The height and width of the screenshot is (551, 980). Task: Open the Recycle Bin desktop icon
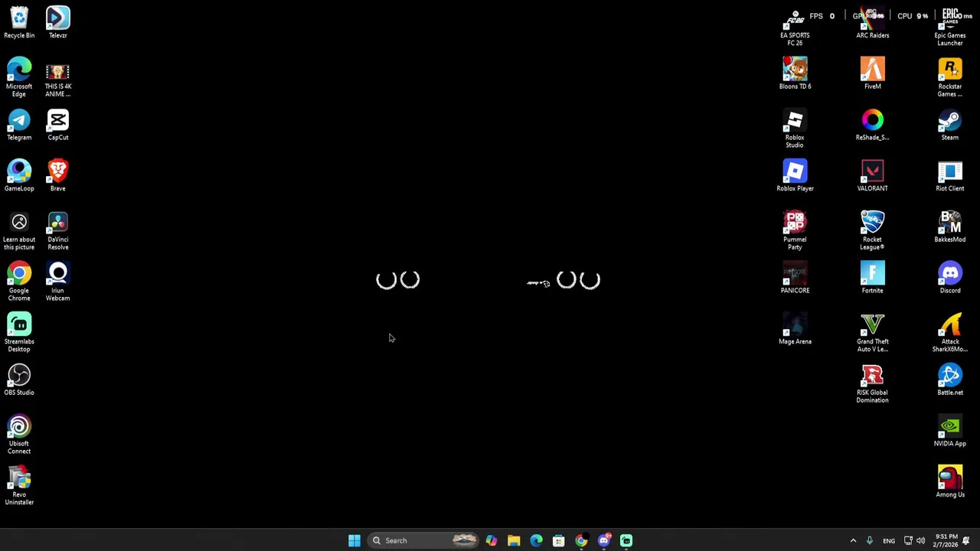coord(19,21)
